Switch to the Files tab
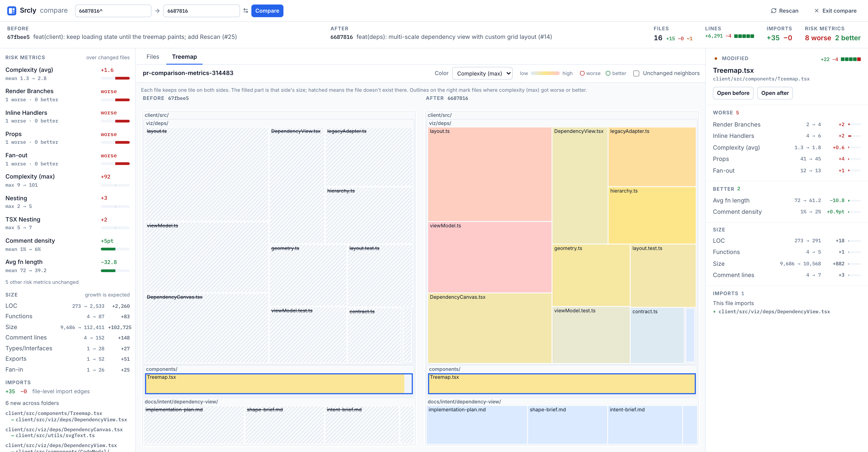 pos(153,56)
